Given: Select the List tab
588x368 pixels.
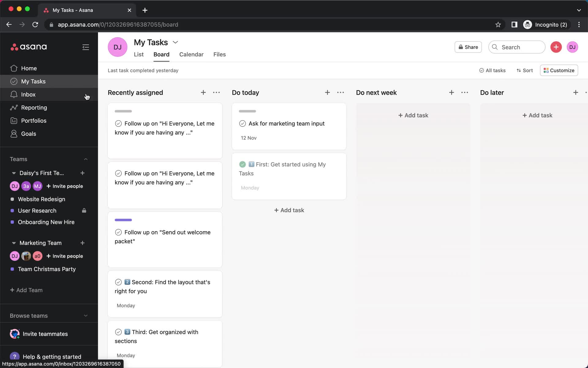Looking at the screenshot, I should click(139, 54).
